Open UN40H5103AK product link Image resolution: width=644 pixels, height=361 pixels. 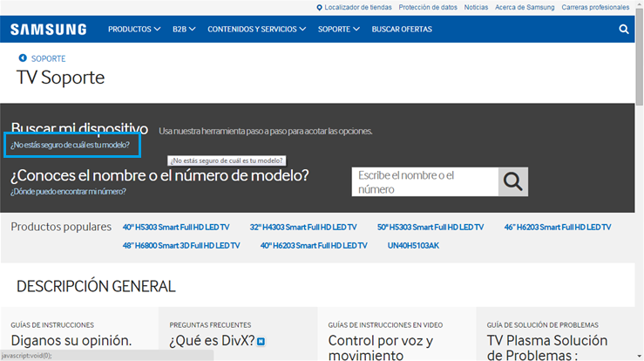(413, 246)
